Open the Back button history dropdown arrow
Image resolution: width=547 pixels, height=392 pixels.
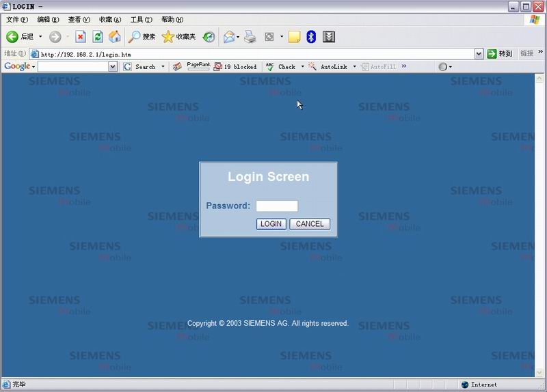click(x=40, y=37)
